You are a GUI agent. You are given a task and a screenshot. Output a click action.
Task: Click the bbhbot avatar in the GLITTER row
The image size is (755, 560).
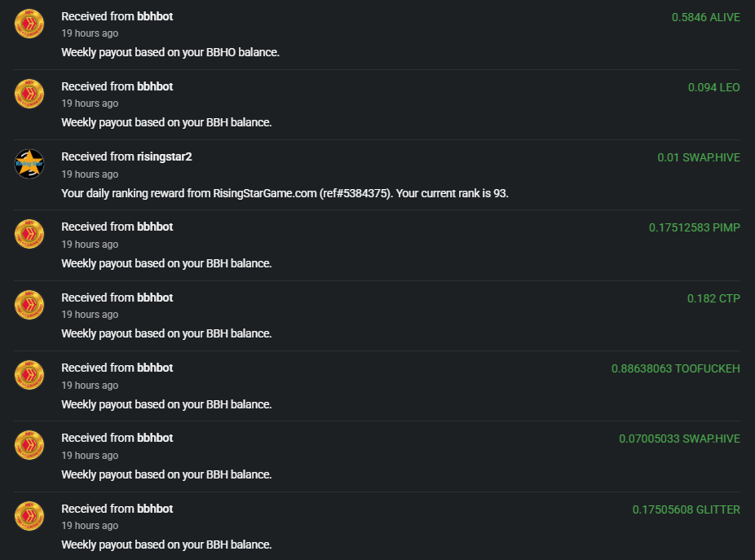(29, 516)
